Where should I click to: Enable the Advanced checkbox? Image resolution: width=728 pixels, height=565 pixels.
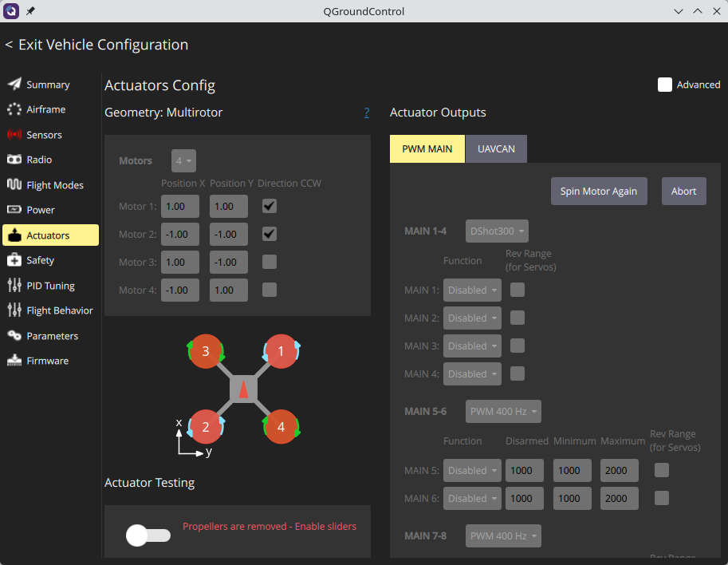tap(665, 85)
